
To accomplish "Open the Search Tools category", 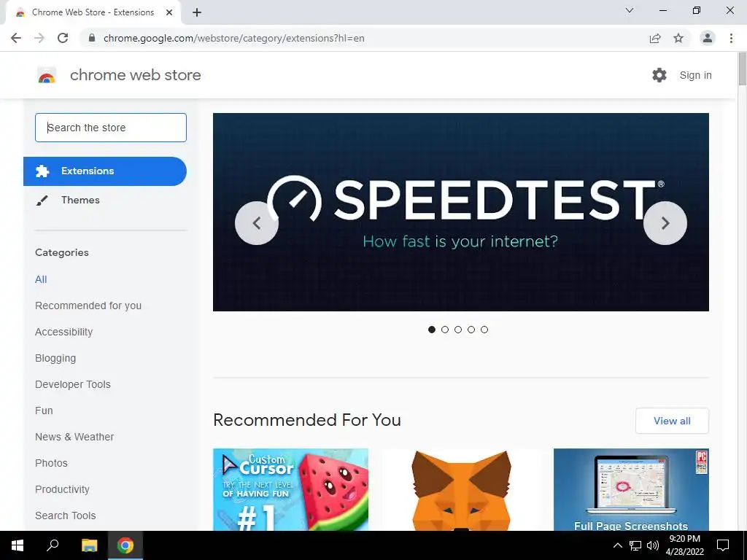I will [x=65, y=516].
